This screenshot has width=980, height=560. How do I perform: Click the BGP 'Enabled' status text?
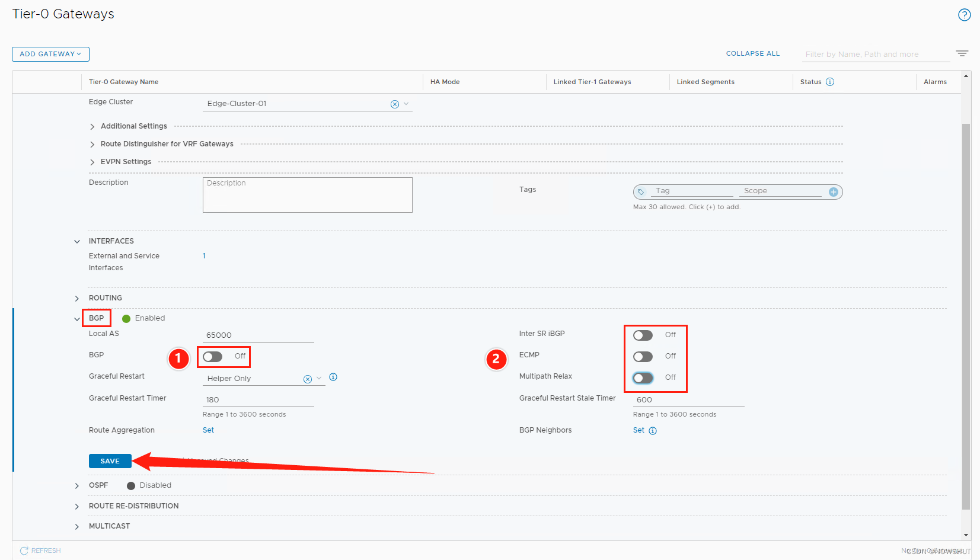tap(150, 318)
